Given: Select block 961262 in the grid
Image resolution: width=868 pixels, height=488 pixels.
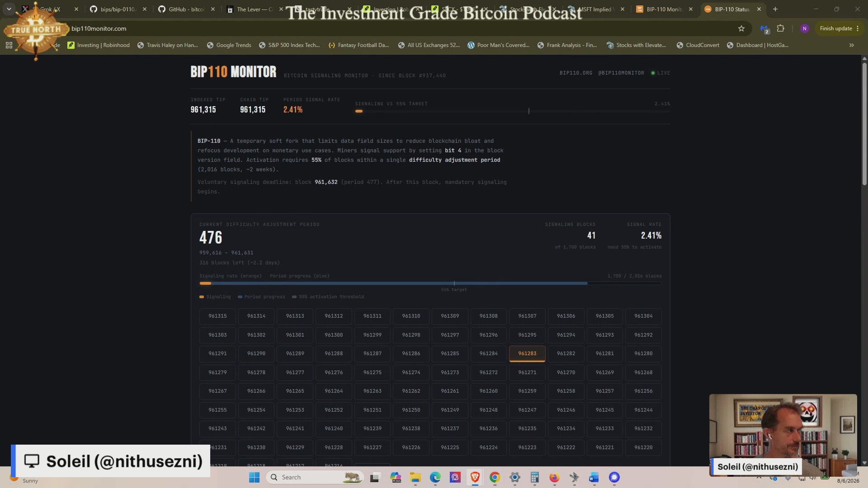Looking at the screenshot, I should [411, 391].
